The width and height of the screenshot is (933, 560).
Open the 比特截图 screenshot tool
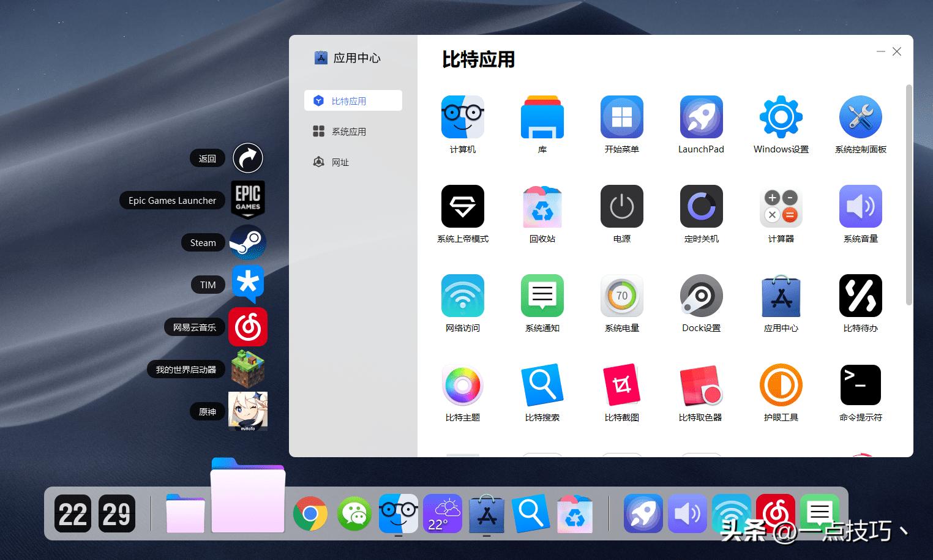click(621, 385)
